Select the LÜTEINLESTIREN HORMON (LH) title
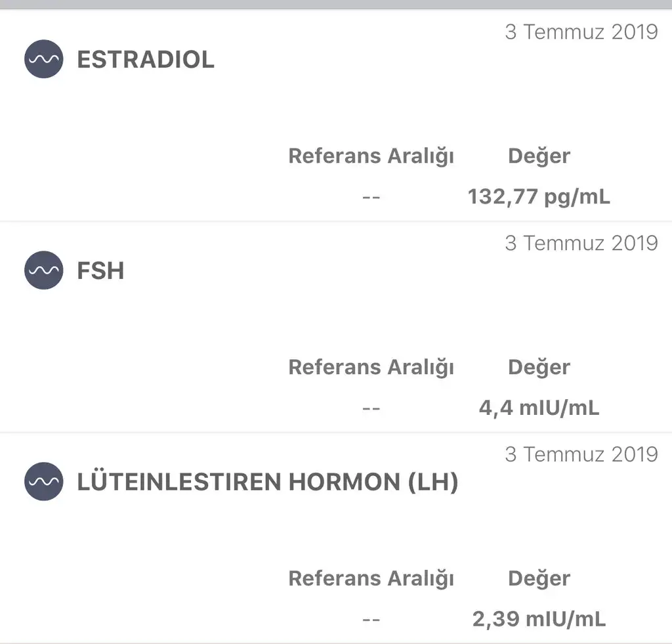This screenshot has width=672, height=644. pos(268,483)
